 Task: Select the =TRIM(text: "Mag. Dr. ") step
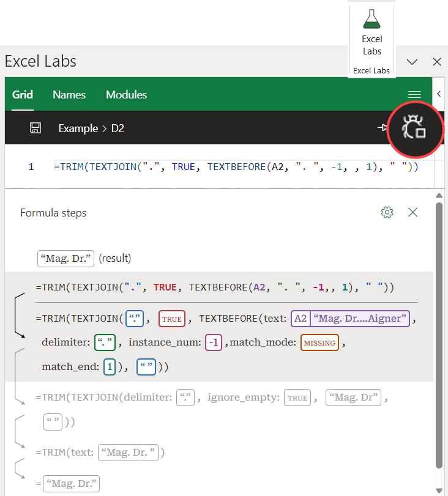[100, 453]
